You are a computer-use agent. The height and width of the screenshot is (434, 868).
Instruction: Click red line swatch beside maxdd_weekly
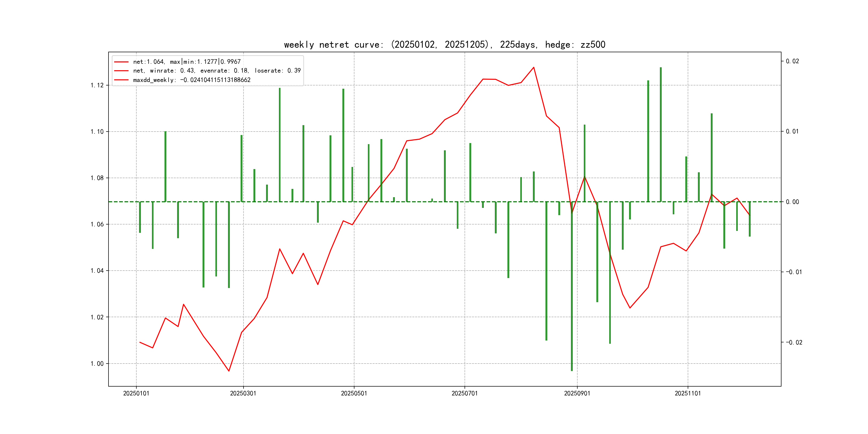click(121, 80)
